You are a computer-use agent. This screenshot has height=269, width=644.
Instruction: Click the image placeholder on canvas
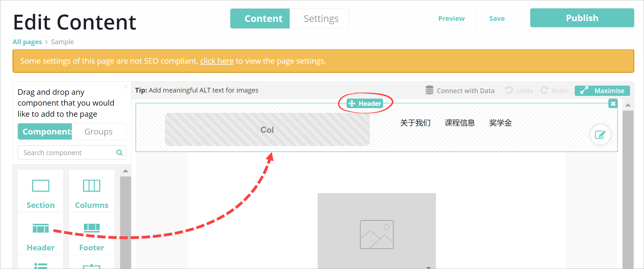point(376,234)
